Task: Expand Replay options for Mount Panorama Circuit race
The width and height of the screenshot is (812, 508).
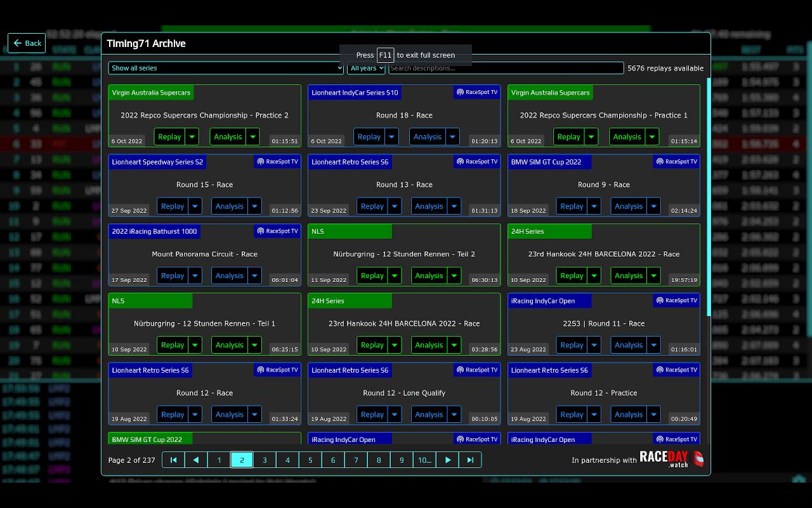Action: (x=195, y=276)
